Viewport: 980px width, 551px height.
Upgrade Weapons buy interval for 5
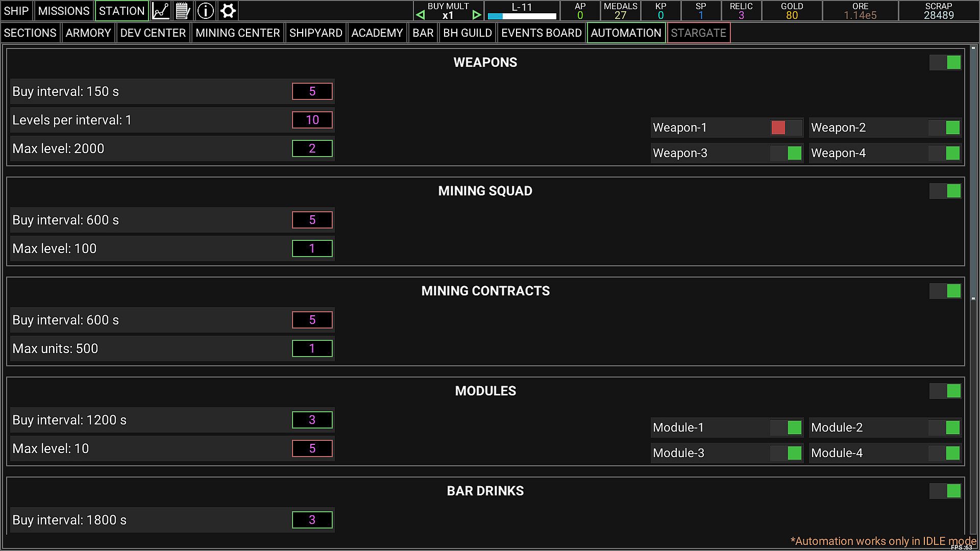(x=312, y=91)
